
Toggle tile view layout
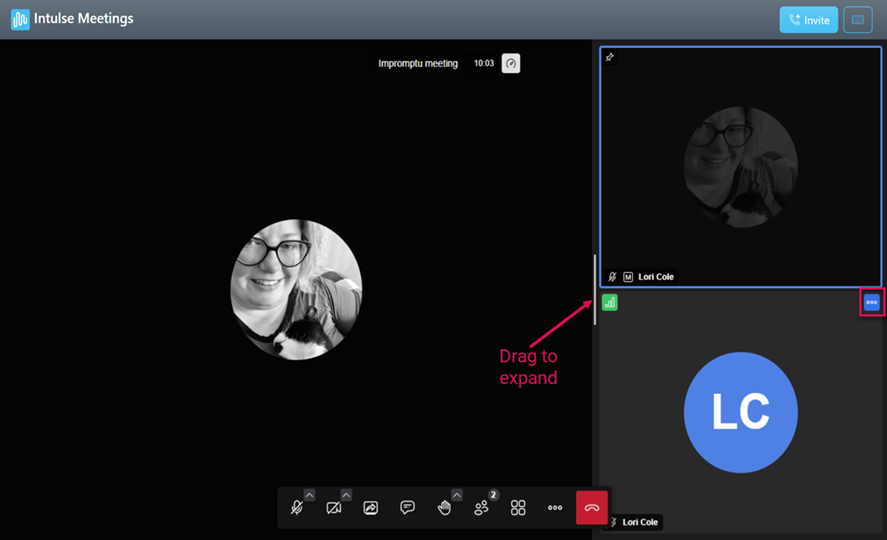click(518, 508)
